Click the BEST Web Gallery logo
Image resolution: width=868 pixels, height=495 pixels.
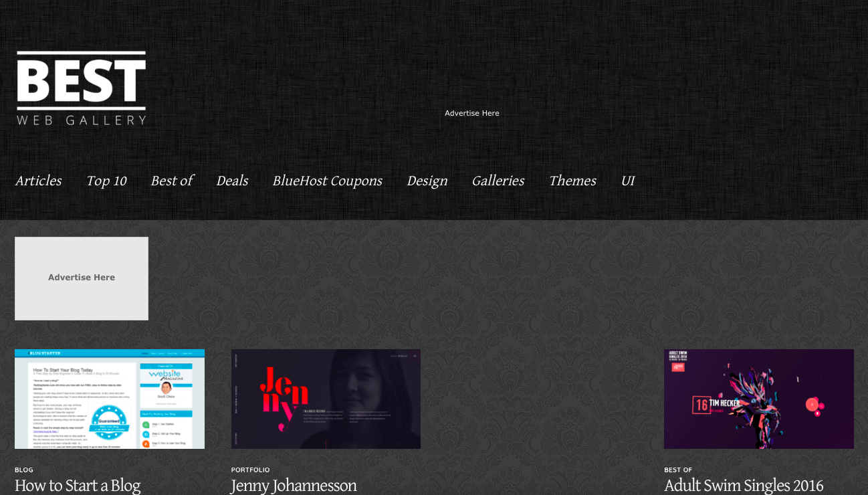[x=80, y=87]
